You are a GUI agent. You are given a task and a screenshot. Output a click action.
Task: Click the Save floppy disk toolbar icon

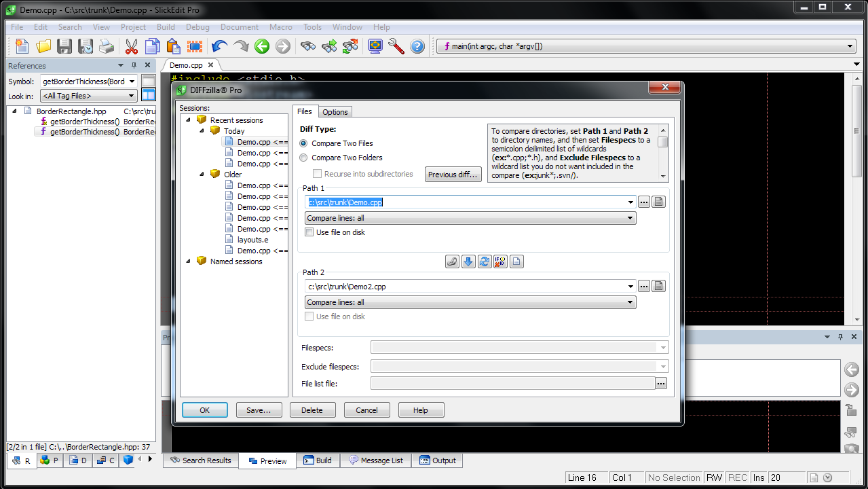[x=64, y=46]
